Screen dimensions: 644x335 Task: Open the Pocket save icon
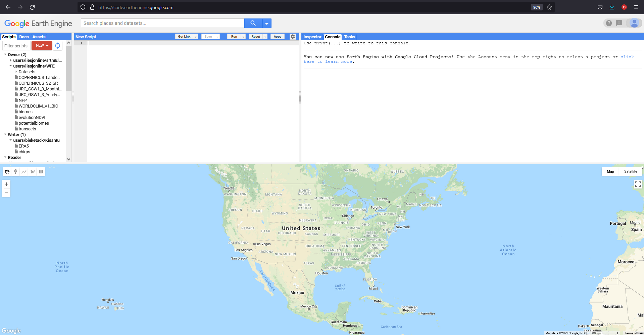(600, 7)
